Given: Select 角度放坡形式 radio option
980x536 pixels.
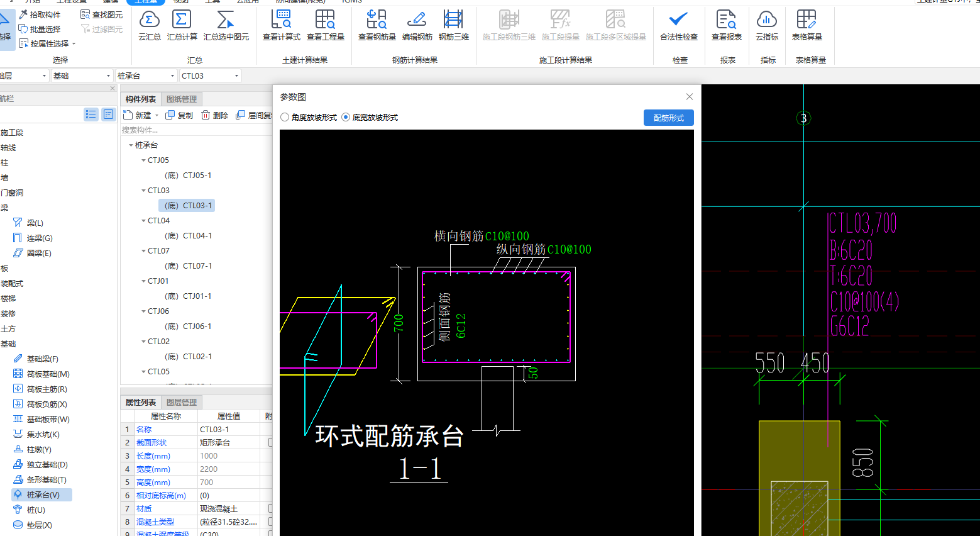Looking at the screenshot, I should (309, 118).
